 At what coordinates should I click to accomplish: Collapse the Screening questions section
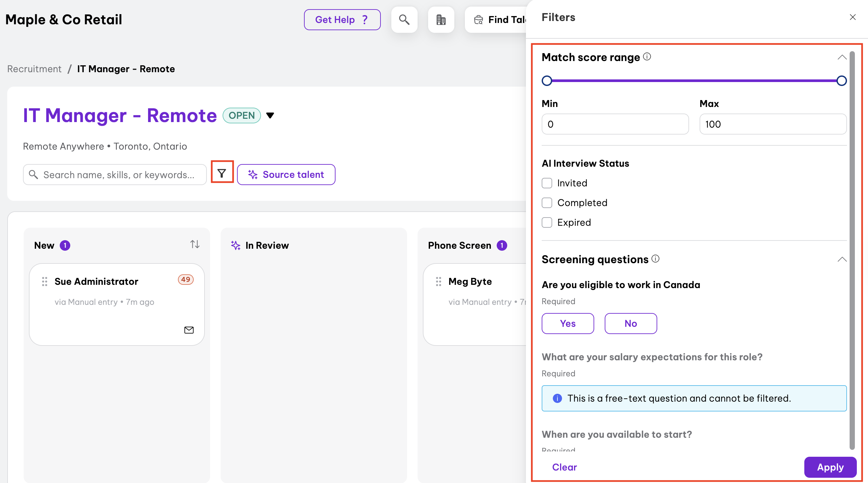tap(841, 259)
